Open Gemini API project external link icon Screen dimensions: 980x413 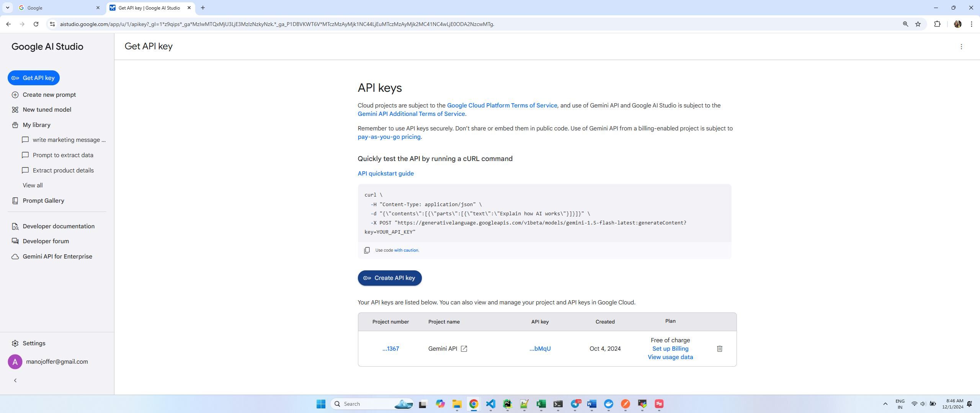click(464, 349)
